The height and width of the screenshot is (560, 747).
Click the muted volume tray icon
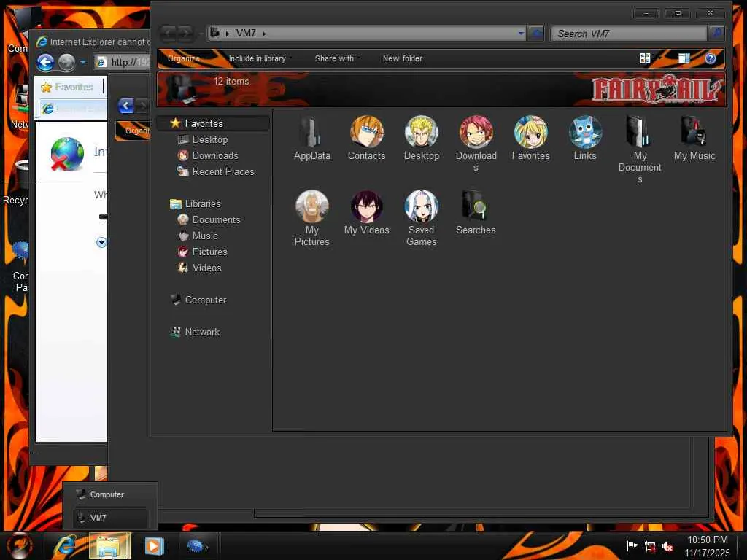coord(668,547)
